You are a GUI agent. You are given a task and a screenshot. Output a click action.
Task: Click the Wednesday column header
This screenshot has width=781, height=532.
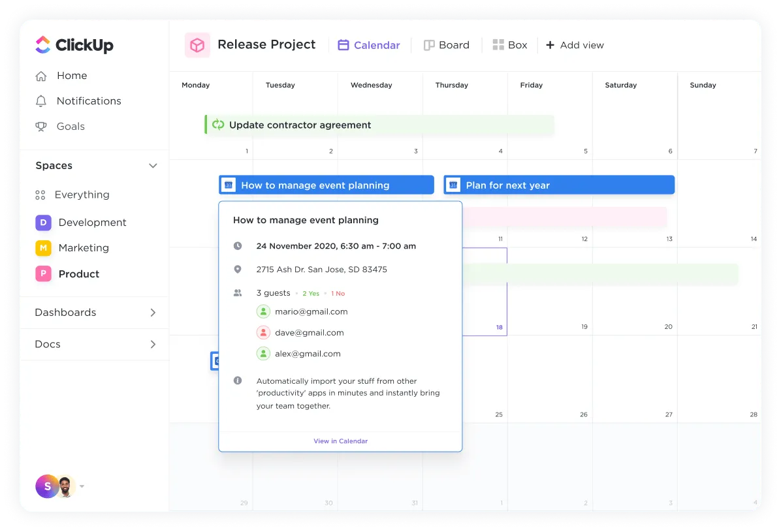click(x=372, y=85)
